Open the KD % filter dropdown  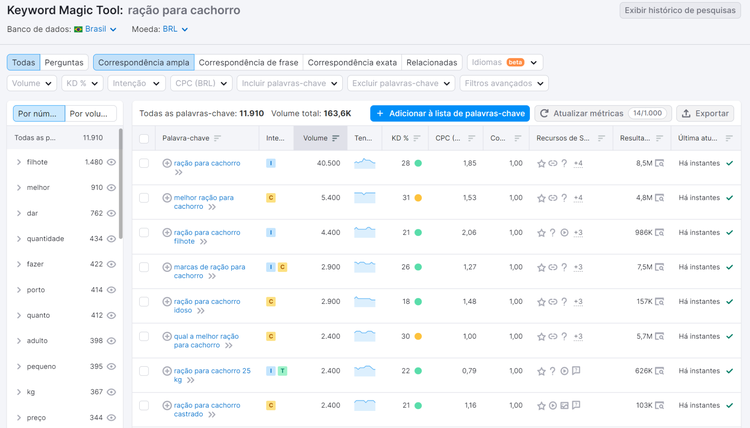click(82, 83)
